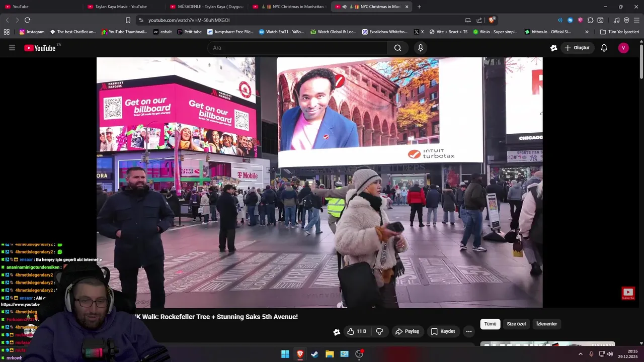Open file.io bookmark
Image resolution: width=644 pixels, height=362 pixels.
(495, 32)
